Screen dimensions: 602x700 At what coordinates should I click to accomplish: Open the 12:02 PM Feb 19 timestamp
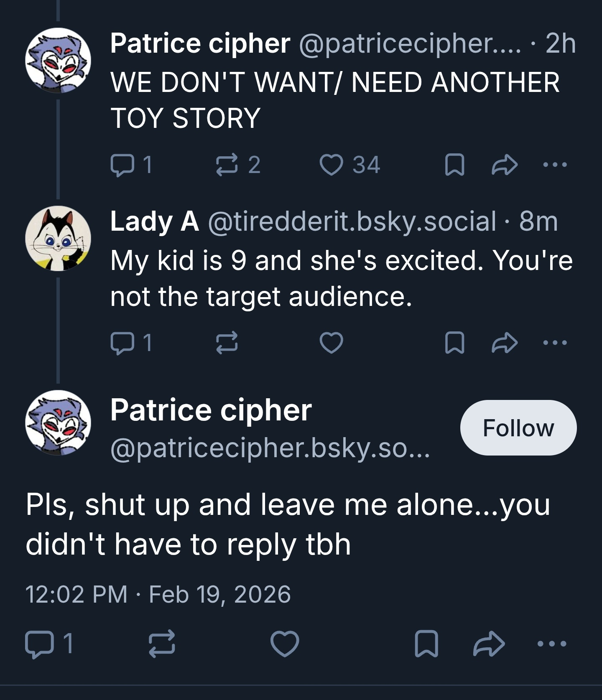[x=158, y=594]
